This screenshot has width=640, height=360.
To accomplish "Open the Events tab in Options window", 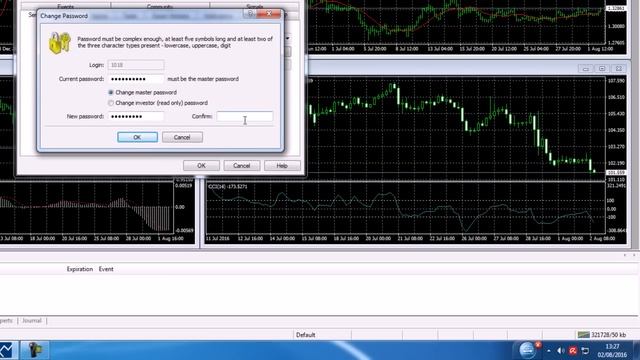I will coord(65,6).
